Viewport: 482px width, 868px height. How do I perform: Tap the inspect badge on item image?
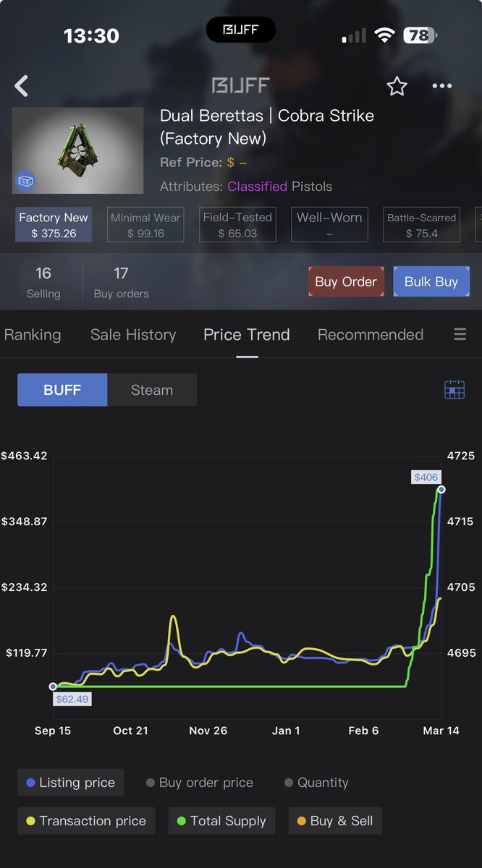26,180
